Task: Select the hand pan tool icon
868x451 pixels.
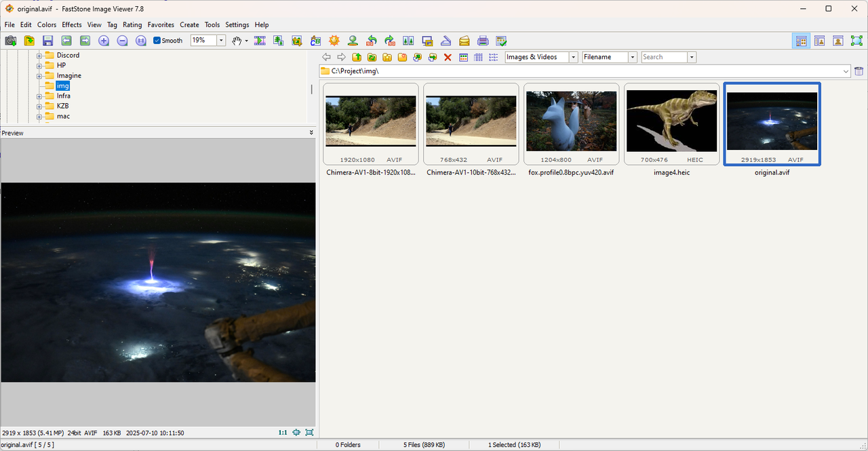Action: [x=237, y=41]
